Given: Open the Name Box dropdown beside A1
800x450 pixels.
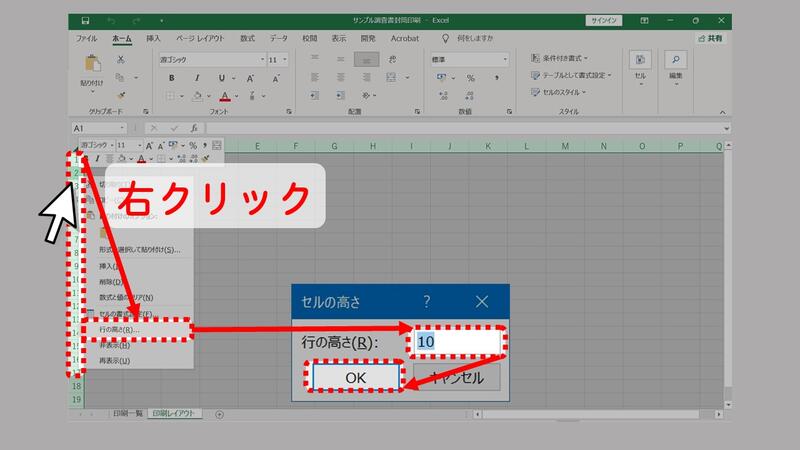Looking at the screenshot, I should tap(122, 128).
